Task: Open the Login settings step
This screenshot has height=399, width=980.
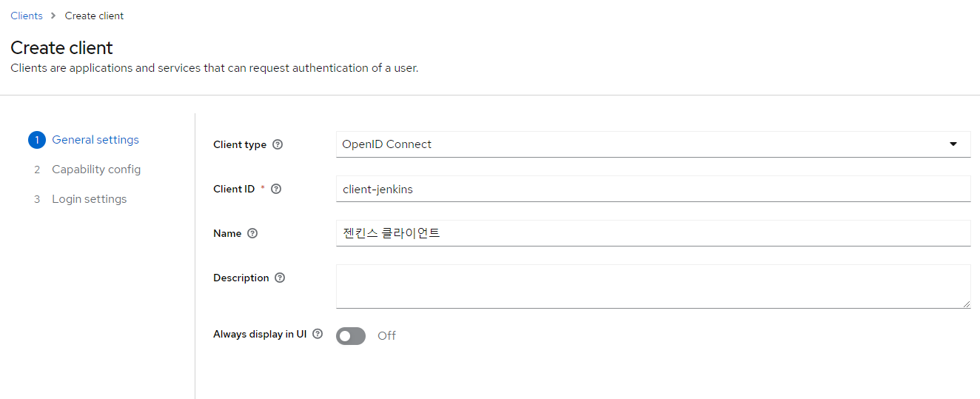Action: [x=89, y=199]
